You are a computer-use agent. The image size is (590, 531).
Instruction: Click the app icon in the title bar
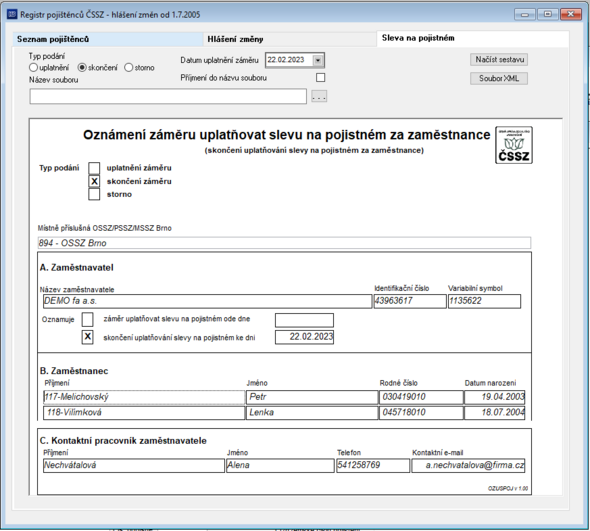[12, 14]
